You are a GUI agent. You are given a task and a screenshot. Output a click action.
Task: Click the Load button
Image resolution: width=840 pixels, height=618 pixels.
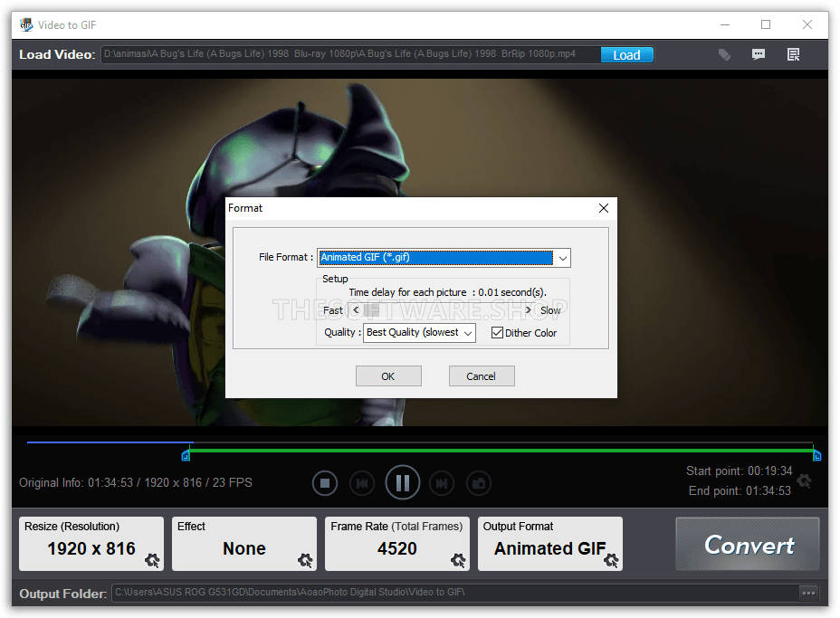626,54
